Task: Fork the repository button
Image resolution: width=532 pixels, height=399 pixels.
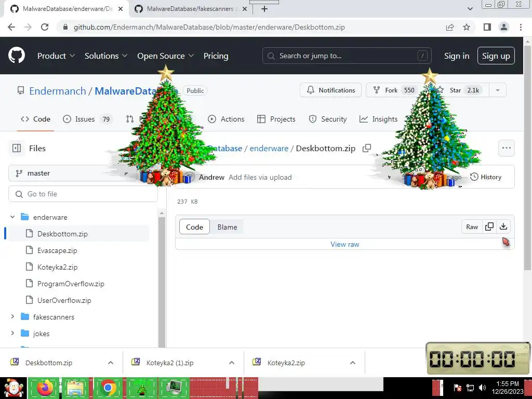Action: [x=393, y=90]
